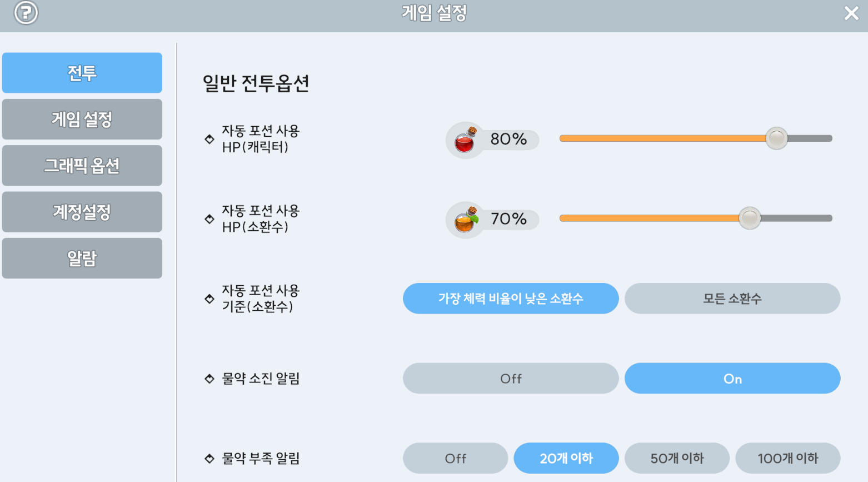Click diamond bullet beside 물약 소진 알림

(x=209, y=379)
